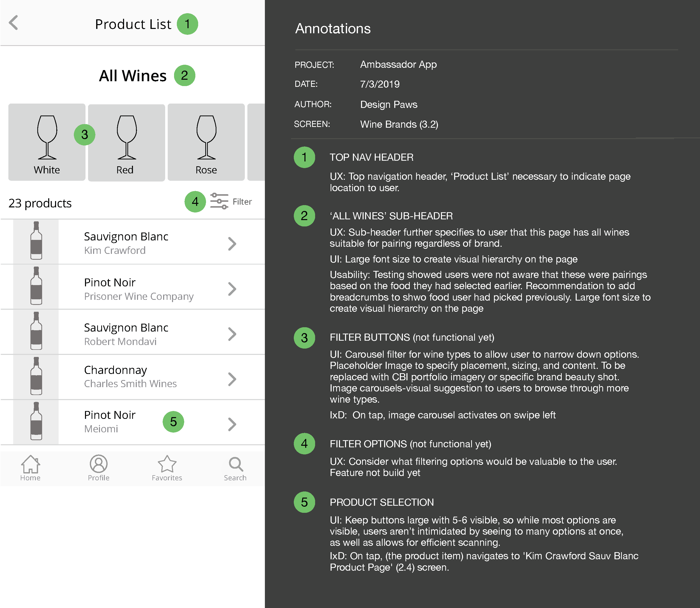700x608 pixels.
Task: Open the Robert Mondavi Sauvignon Blanc chevron
Action: pyautogui.click(x=232, y=334)
